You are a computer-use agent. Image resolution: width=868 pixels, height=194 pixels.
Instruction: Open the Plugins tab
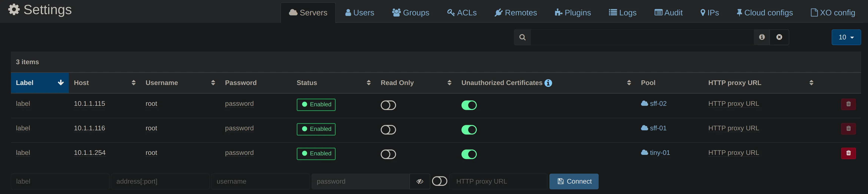(x=573, y=13)
